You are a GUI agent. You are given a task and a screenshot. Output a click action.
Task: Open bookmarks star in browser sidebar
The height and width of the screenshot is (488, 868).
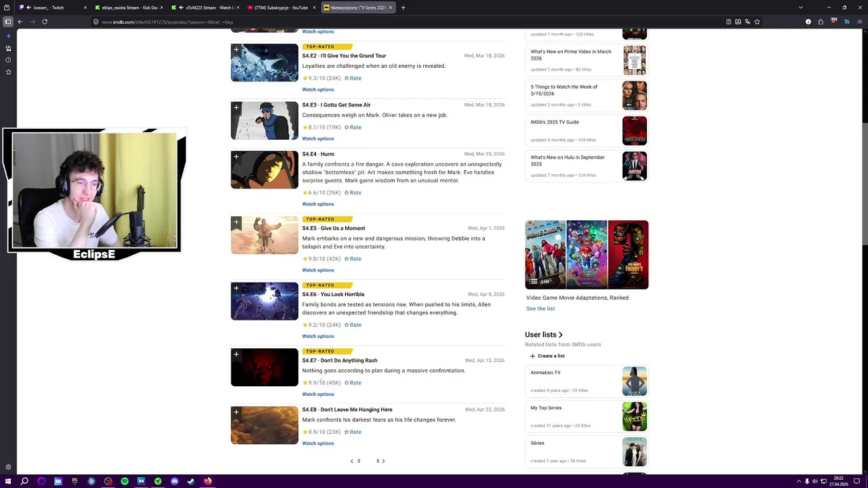pyautogui.click(x=8, y=72)
